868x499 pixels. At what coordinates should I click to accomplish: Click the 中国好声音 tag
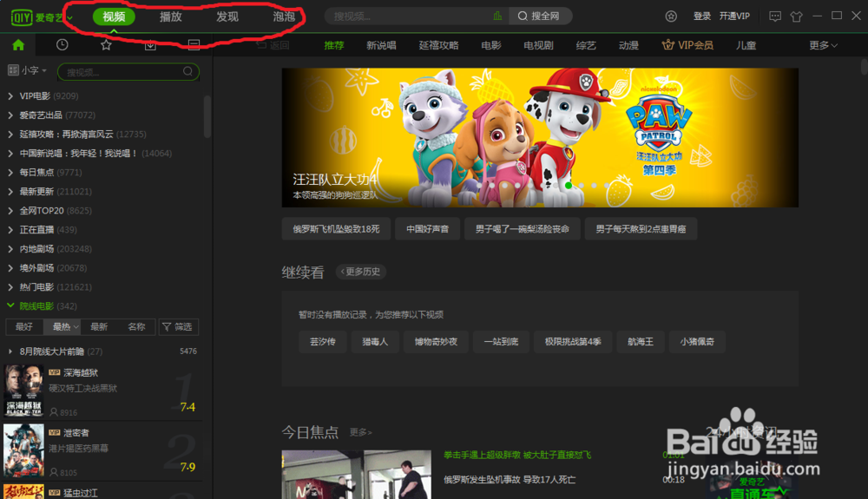pos(427,229)
